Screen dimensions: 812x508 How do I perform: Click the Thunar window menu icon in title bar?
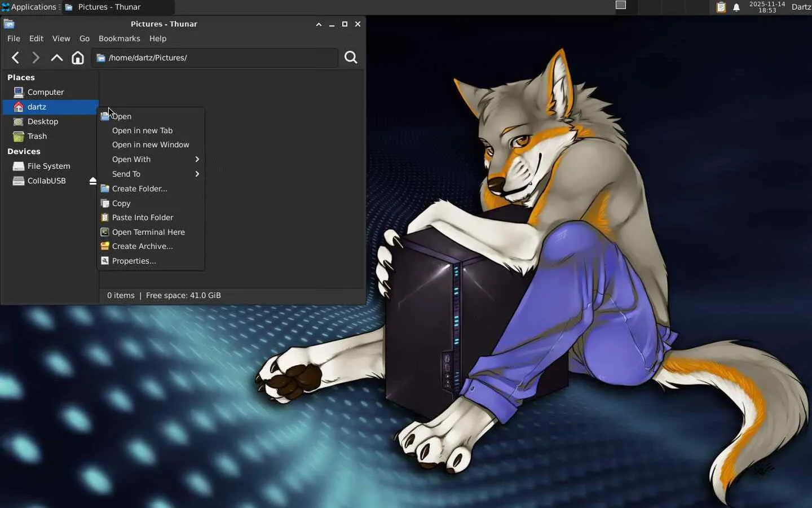pyautogui.click(x=9, y=24)
